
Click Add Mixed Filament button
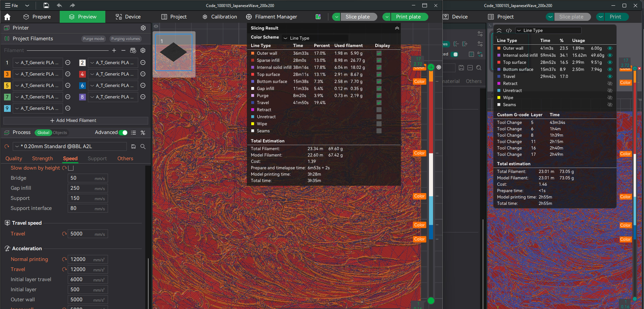[x=76, y=121]
